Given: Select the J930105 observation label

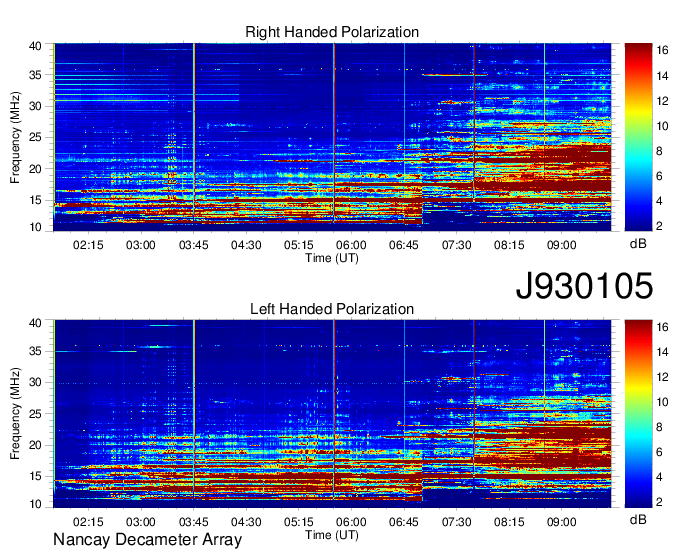Looking at the screenshot, I should (584, 286).
